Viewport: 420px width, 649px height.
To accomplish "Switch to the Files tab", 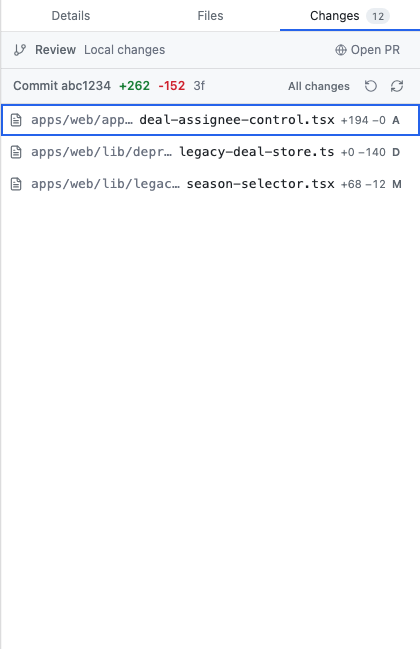I will (x=210, y=16).
